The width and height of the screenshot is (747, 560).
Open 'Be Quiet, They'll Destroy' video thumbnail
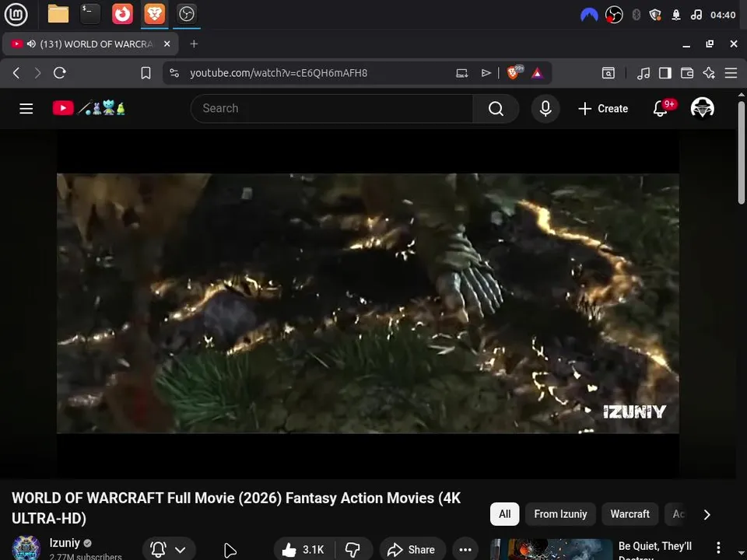552,550
